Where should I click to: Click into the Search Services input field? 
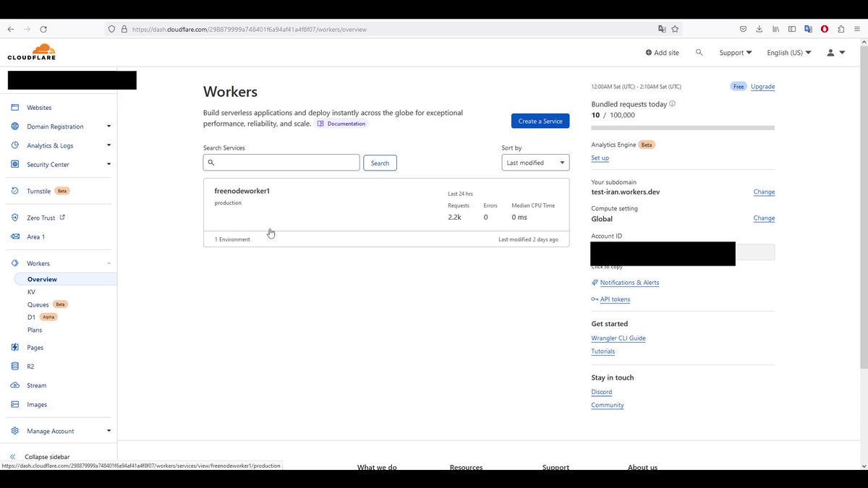pyautogui.click(x=281, y=163)
